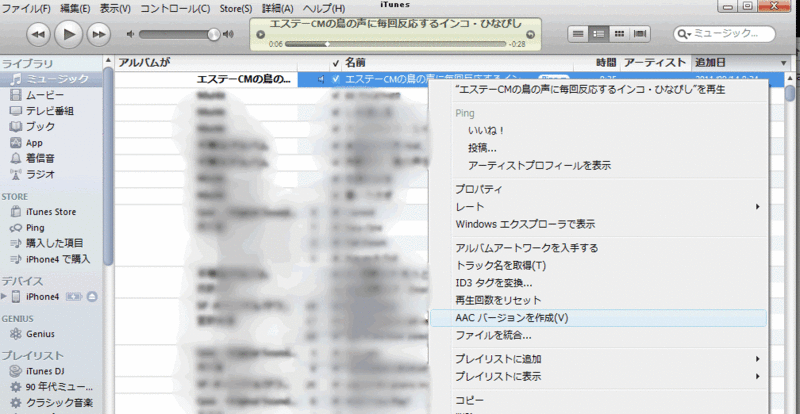Open the 表示(V) menu
Viewport: 800px width, 414px height.
pyautogui.click(x=115, y=9)
